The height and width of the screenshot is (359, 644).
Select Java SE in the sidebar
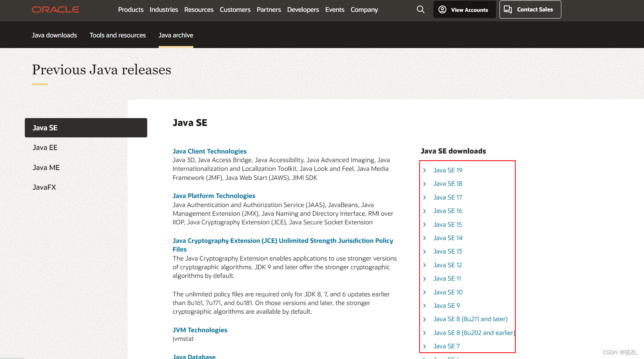(86, 128)
